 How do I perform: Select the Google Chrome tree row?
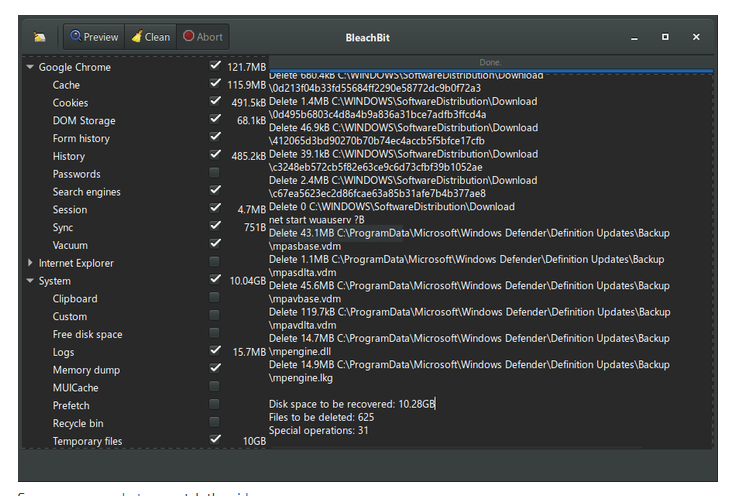click(x=74, y=67)
